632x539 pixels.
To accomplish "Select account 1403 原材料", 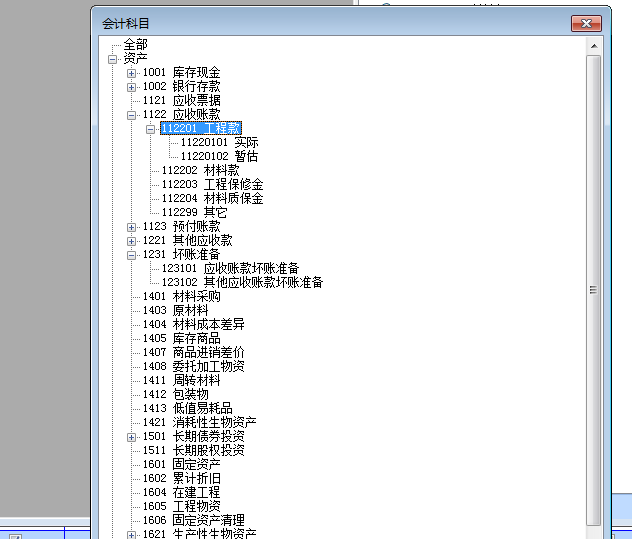I will click(x=175, y=310).
